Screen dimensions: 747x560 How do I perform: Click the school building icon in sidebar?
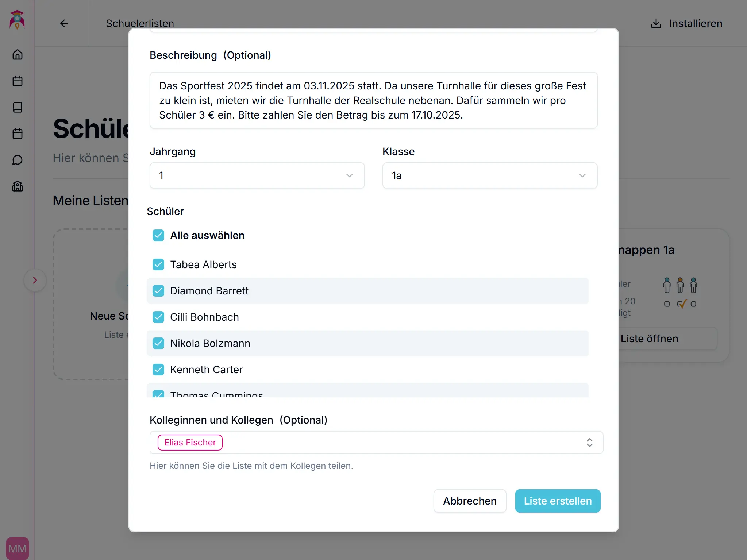coord(18,186)
